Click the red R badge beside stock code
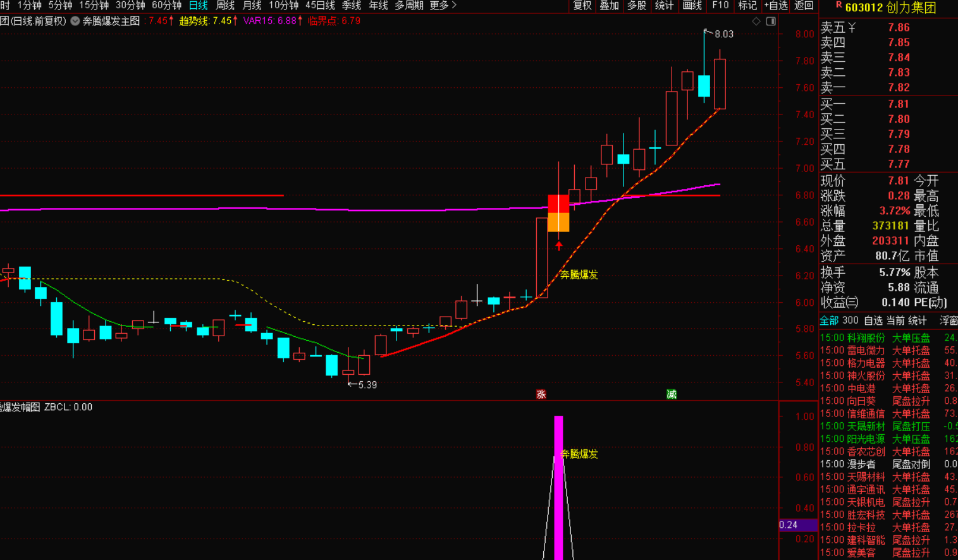This screenshot has height=560, width=958. 838,6
